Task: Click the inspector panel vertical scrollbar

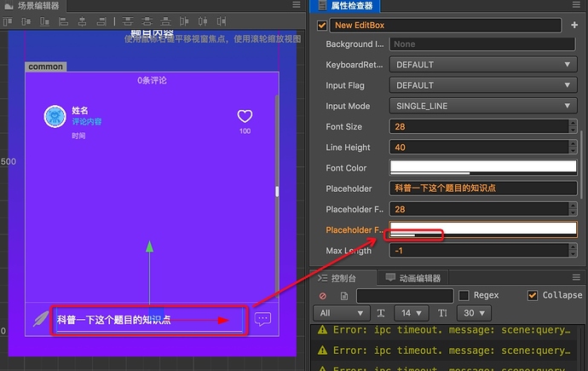Action: pos(582,165)
